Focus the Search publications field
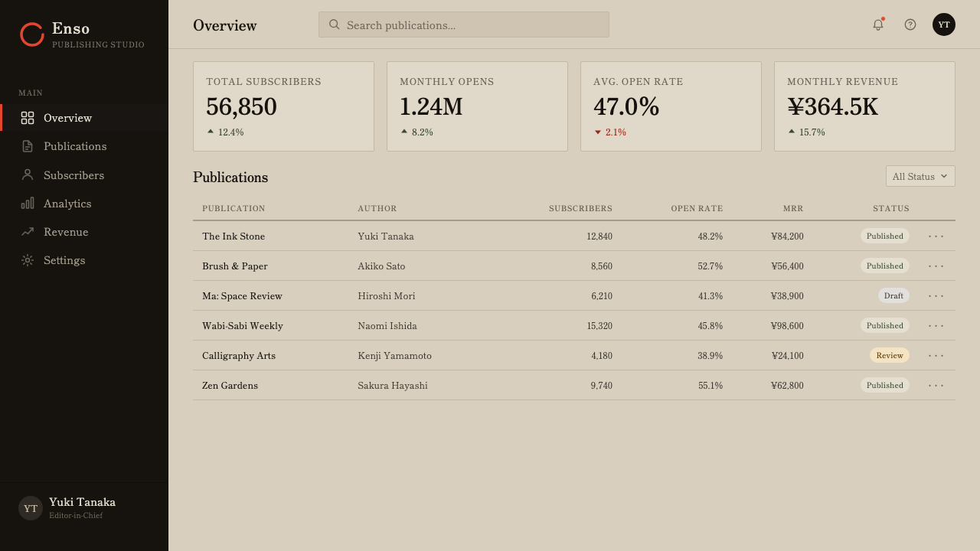980x551 pixels. click(x=464, y=24)
